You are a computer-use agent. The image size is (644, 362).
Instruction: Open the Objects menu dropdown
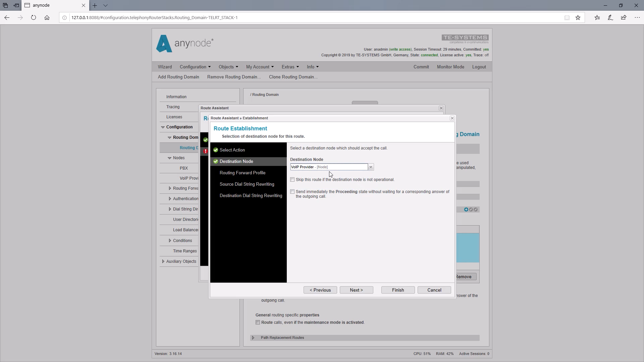tap(228, 67)
